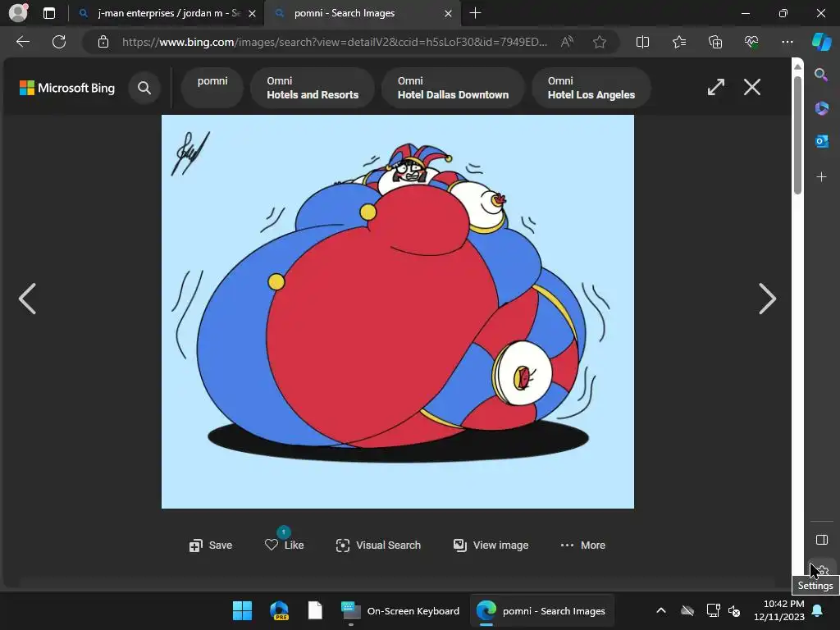The width and height of the screenshot is (840, 630).
Task: Open Edge Settings and more menu
Action: click(x=787, y=42)
